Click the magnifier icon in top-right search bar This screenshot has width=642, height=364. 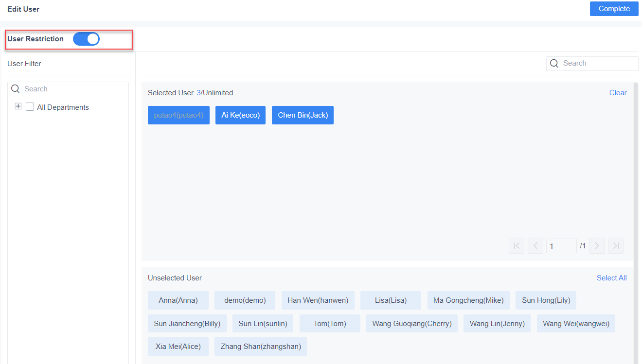pyautogui.click(x=554, y=63)
